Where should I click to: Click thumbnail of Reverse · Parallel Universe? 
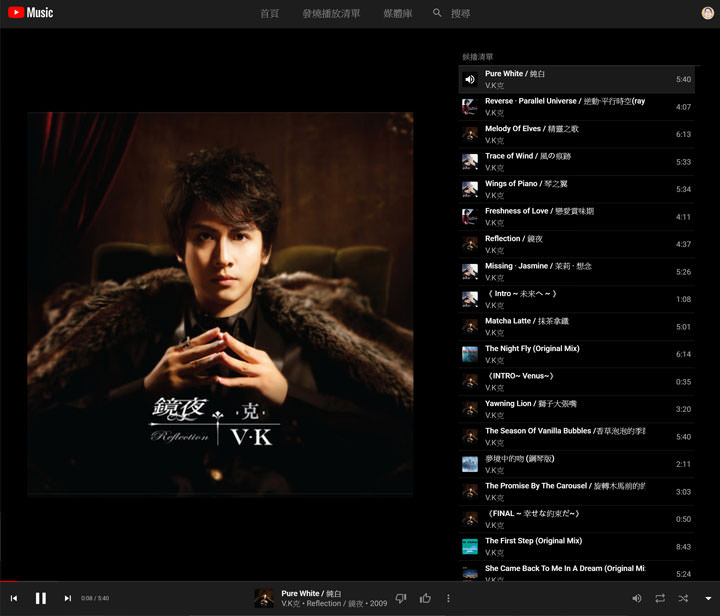pyautogui.click(x=470, y=106)
